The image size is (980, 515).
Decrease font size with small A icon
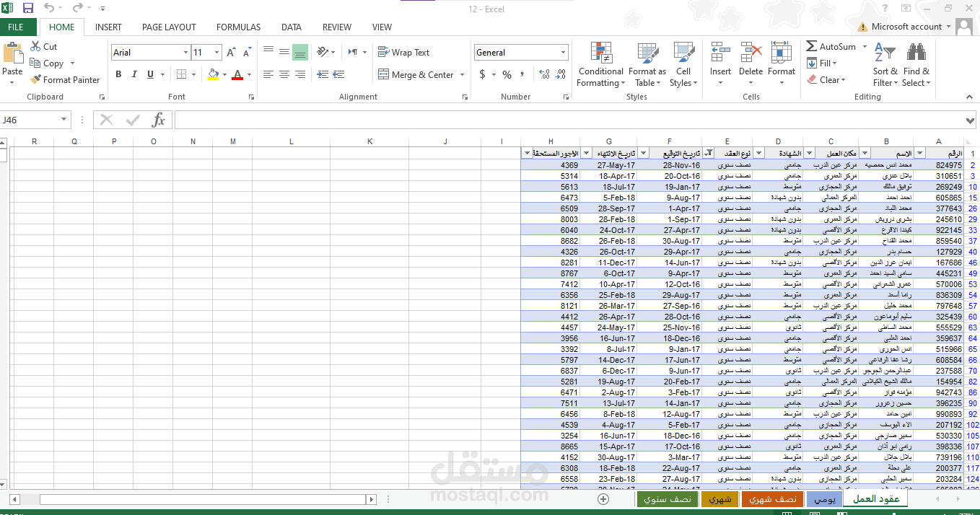coord(248,53)
